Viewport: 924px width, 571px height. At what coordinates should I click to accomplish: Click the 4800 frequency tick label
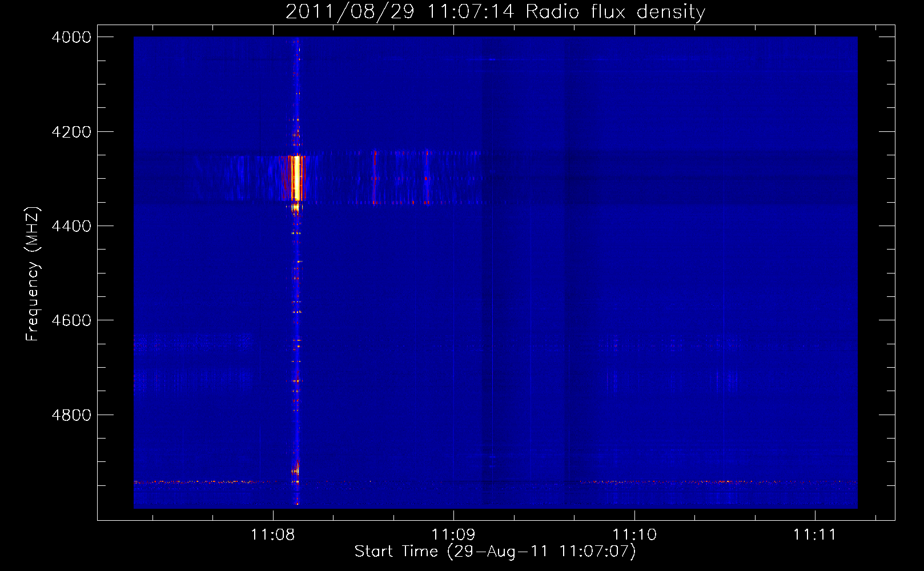point(71,415)
